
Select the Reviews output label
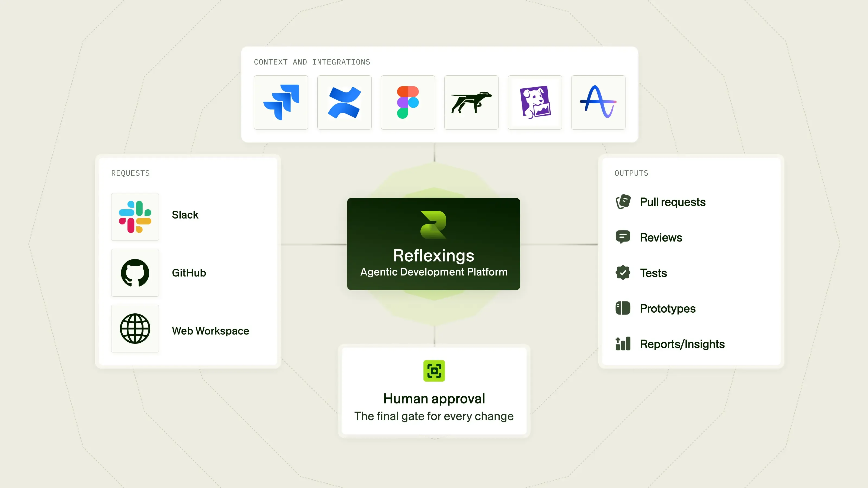(x=661, y=237)
